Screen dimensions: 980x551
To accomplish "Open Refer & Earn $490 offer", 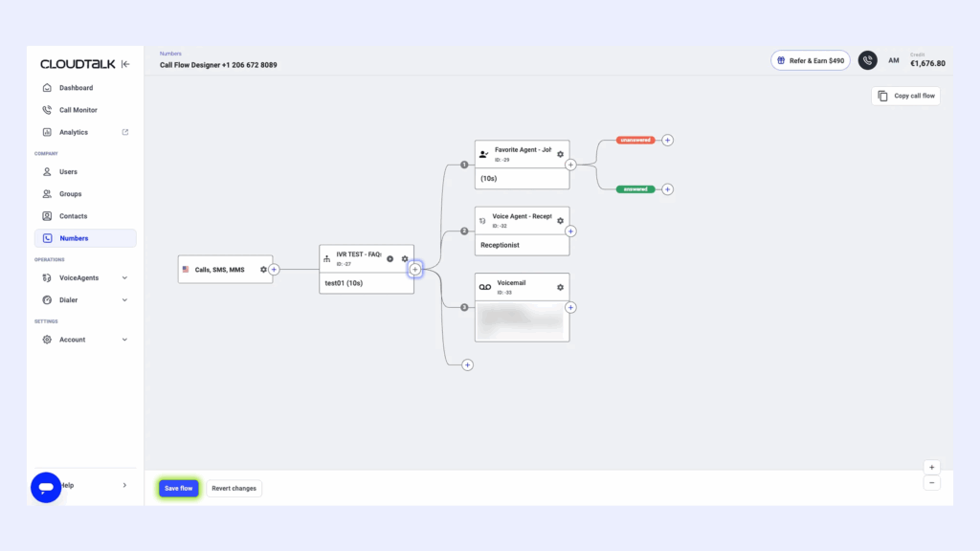I will pos(810,59).
